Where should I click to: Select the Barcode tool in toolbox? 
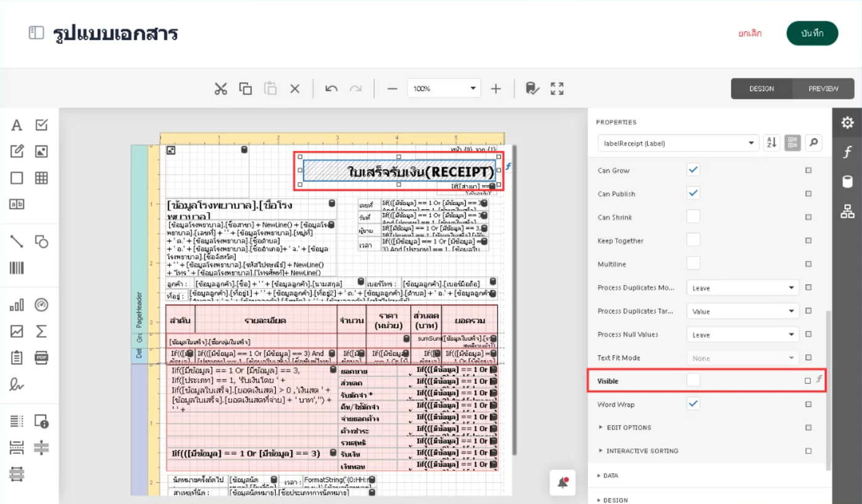(x=17, y=268)
